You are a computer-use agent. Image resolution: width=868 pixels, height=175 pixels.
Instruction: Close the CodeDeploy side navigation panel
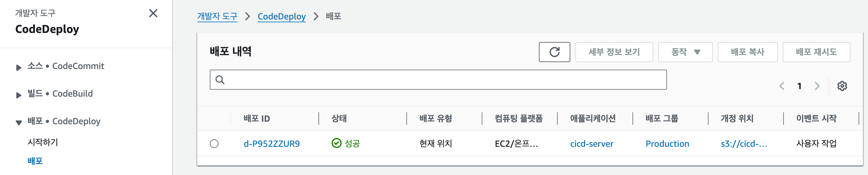(153, 13)
